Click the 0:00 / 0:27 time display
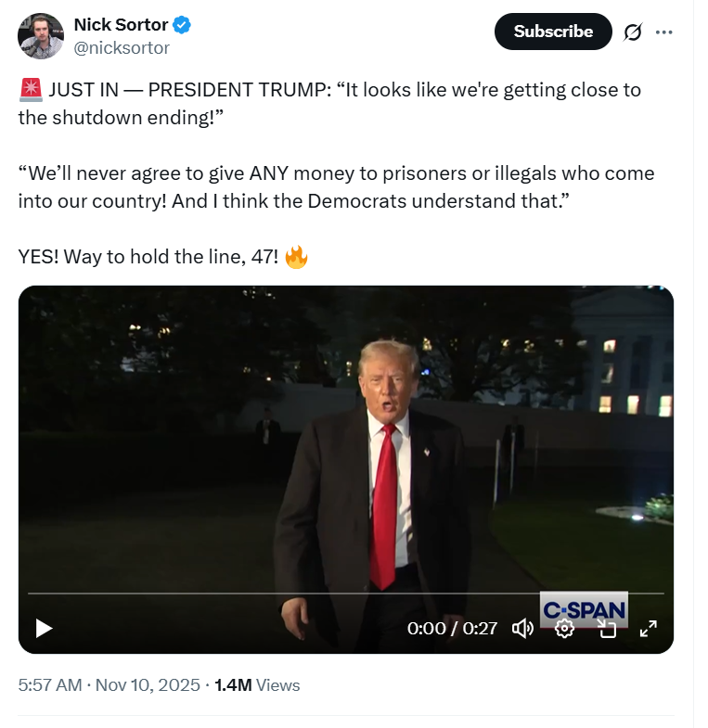 [452, 628]
